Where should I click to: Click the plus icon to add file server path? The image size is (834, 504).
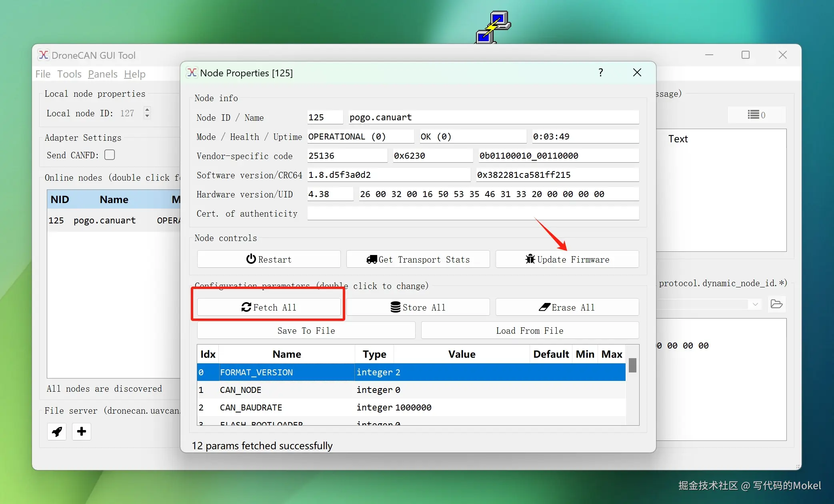click(x=82, y=432)
